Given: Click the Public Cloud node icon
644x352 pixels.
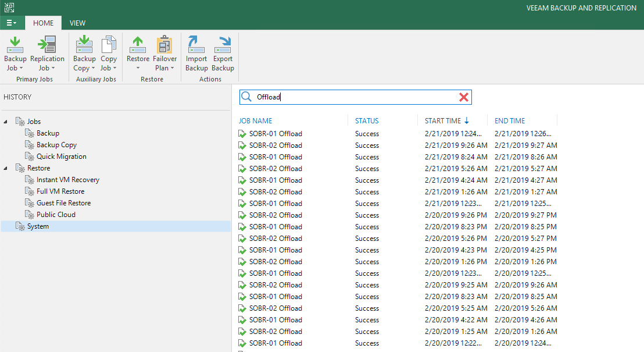Looking at the screenshot, I should 30,214.
